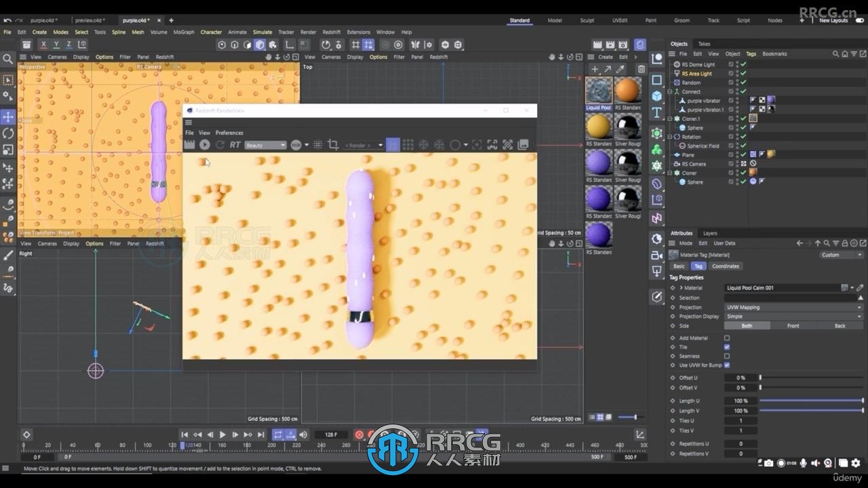Click the cube primitive icon

(656, 96)
